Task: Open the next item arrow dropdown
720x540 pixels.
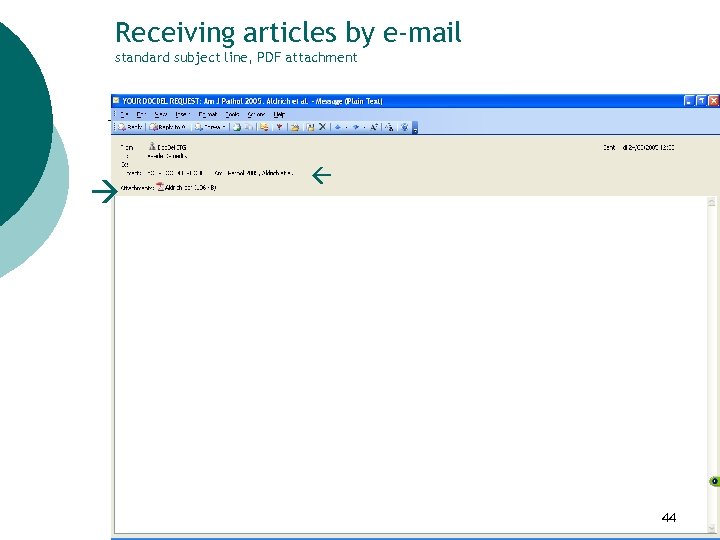Action: (x=364, y=127)
